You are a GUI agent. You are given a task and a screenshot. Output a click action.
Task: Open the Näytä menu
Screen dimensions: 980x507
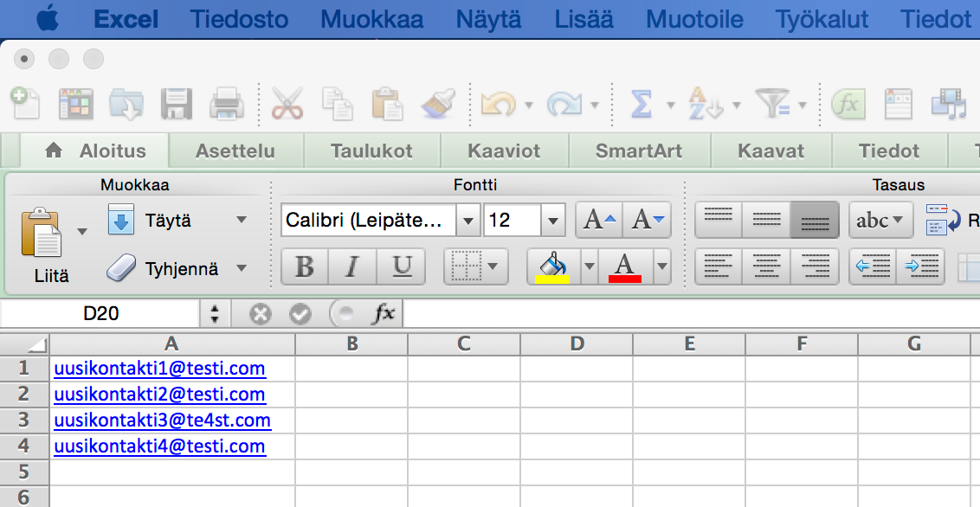(489, 19)
